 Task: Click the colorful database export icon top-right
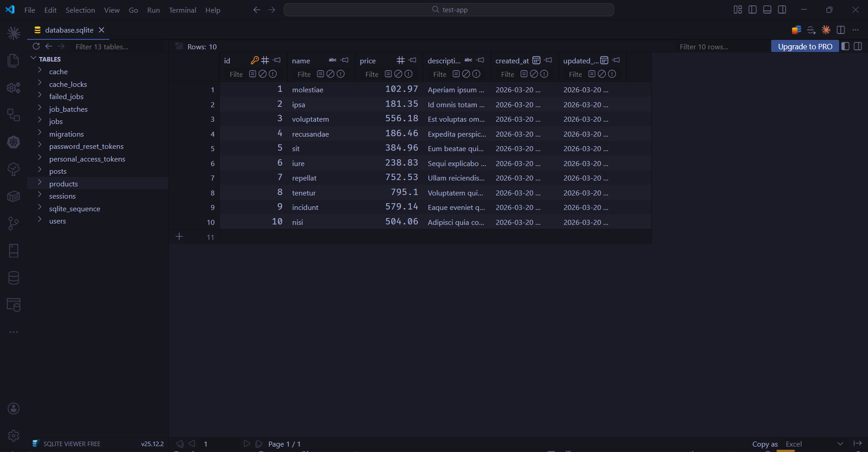pos(796,30)
